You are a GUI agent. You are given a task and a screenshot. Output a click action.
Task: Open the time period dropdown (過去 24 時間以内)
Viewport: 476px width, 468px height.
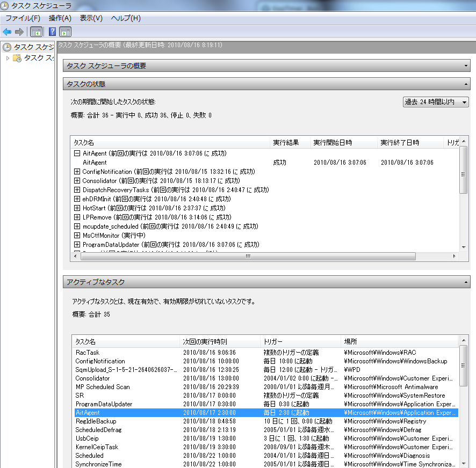click(436, 102)
